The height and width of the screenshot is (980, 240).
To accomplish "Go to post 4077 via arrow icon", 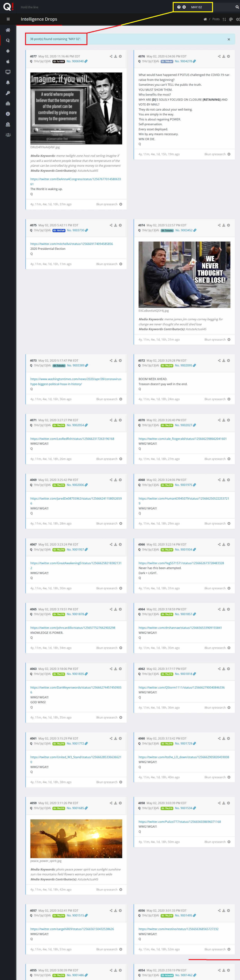I will (120, 56).
